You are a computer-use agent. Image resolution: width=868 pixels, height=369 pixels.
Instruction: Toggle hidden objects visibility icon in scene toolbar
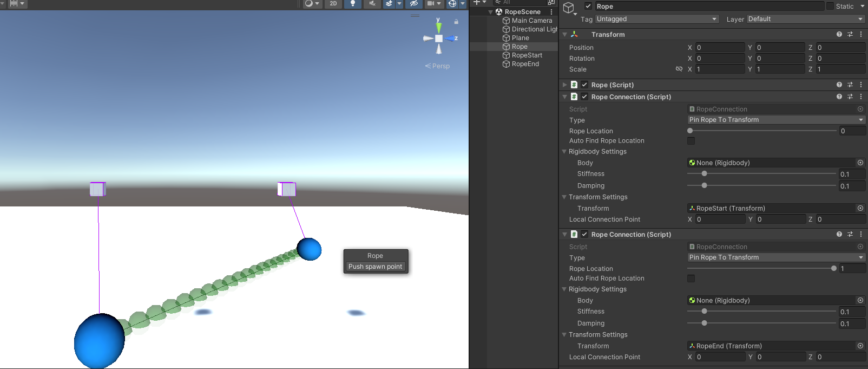click(414, 4)
